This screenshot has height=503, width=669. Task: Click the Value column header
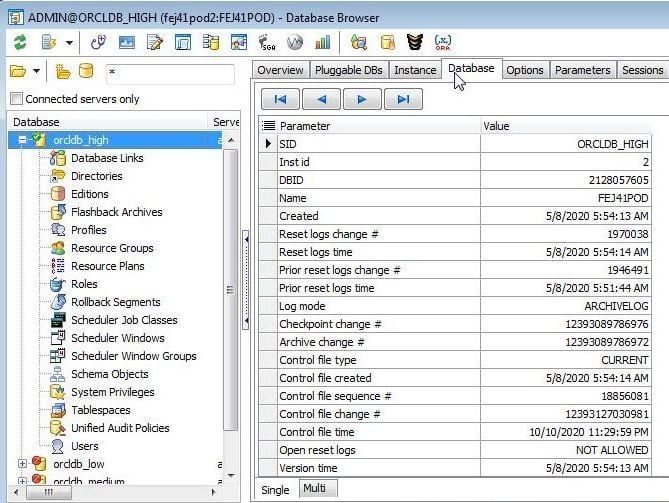pyautogui.click(x=566, y=126)
